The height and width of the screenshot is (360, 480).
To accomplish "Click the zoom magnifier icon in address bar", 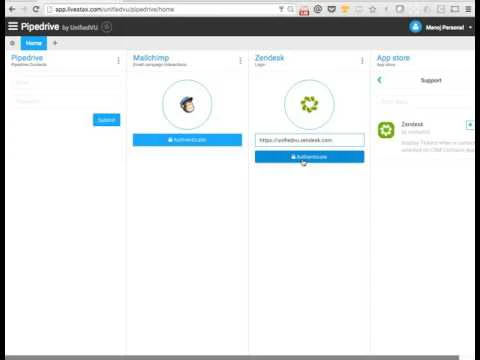I will pyautogui.click(x=291, y=9).
